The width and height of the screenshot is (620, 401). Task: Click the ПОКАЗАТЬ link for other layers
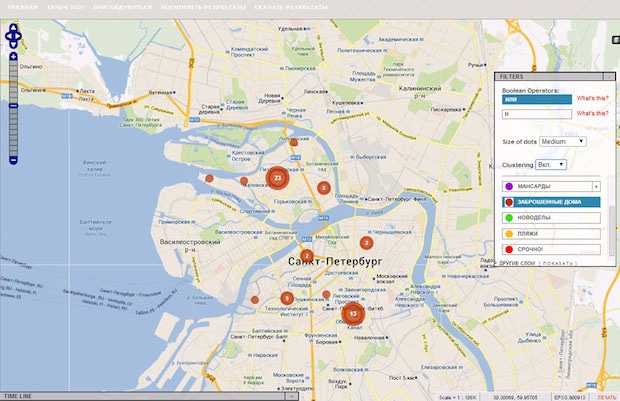556,264
